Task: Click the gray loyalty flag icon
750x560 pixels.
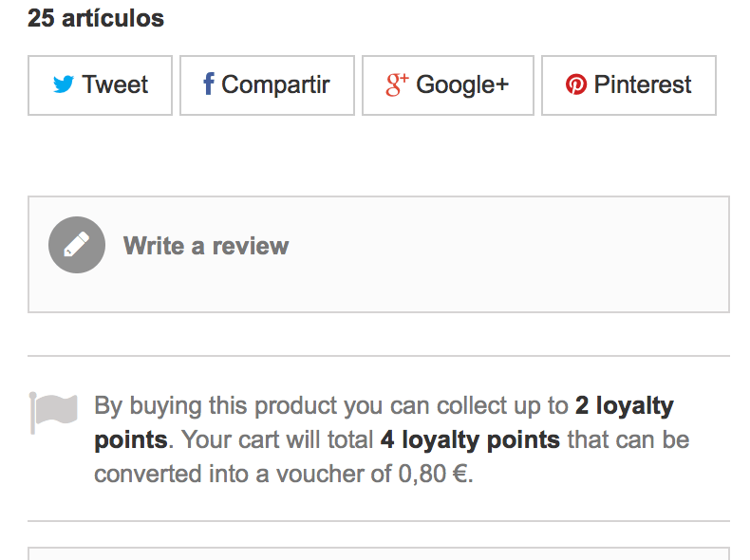Action: point(53,413)
